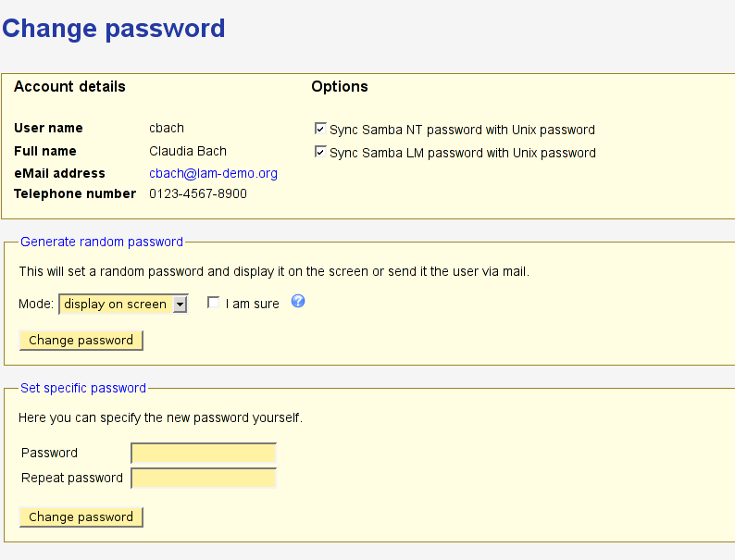Tick the I am sure checkbox
Viewport: 735px width, 560px height.
point(214,303)
